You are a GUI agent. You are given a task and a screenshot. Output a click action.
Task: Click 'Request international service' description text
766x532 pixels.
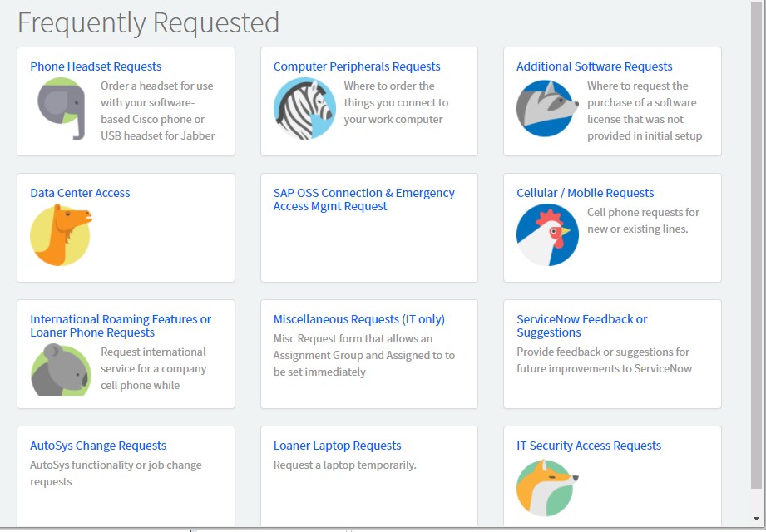pos(153,368)
